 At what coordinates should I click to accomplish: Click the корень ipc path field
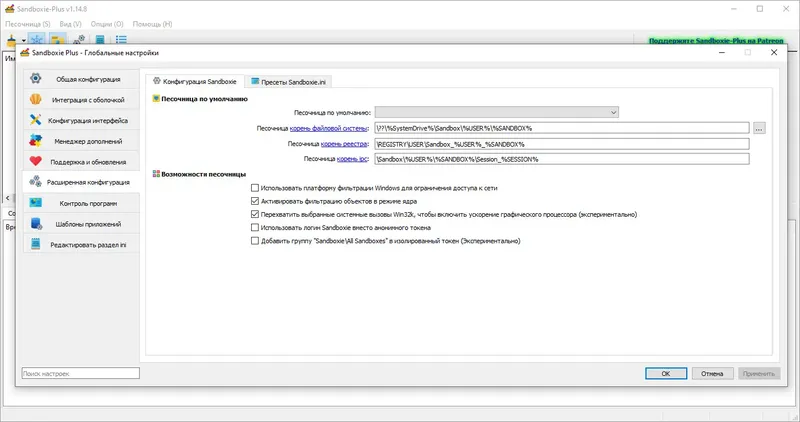[x=560, y=158]
